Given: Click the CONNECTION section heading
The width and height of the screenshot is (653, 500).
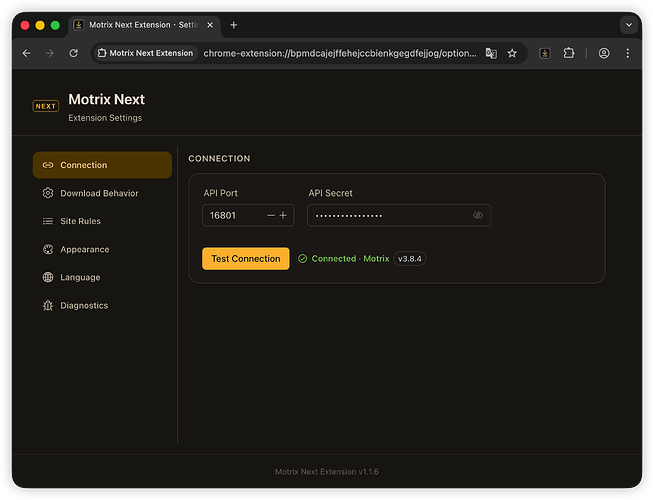Looking at the screenshot, I should 219,159.
